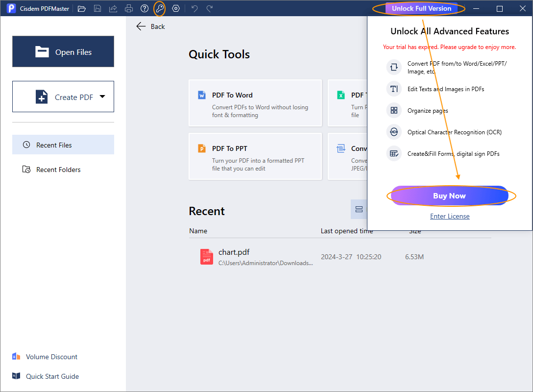This screenshot has width=533, height=392.
Task: Select Recent Folders in the sidebar
Action: [63, 170]
